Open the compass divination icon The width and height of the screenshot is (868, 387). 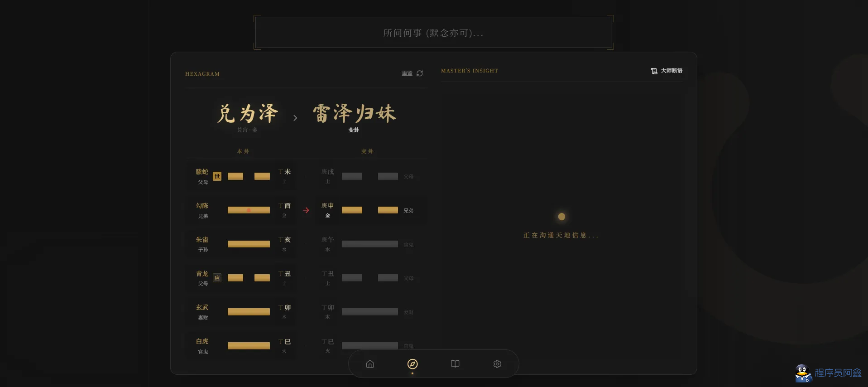(412, 364)
